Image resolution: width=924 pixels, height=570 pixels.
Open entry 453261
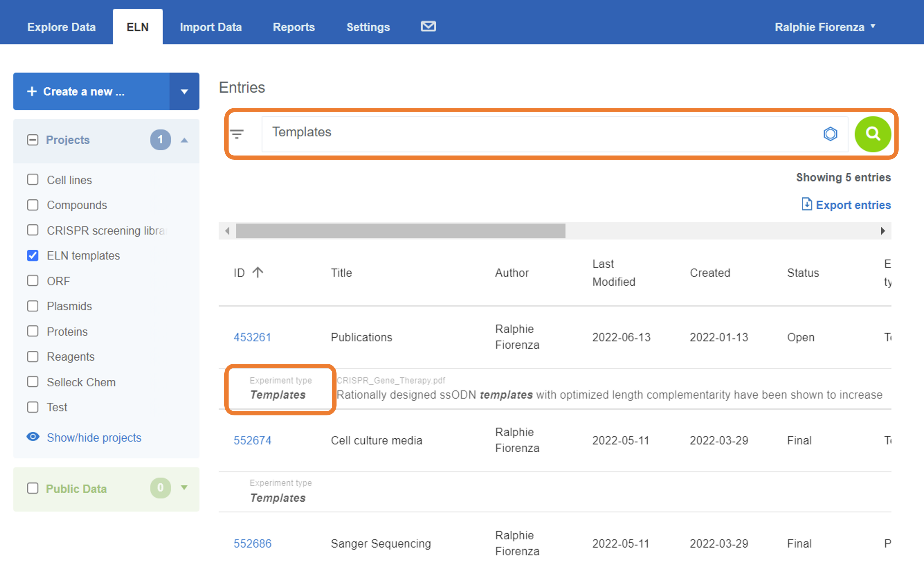pos(252,337)
